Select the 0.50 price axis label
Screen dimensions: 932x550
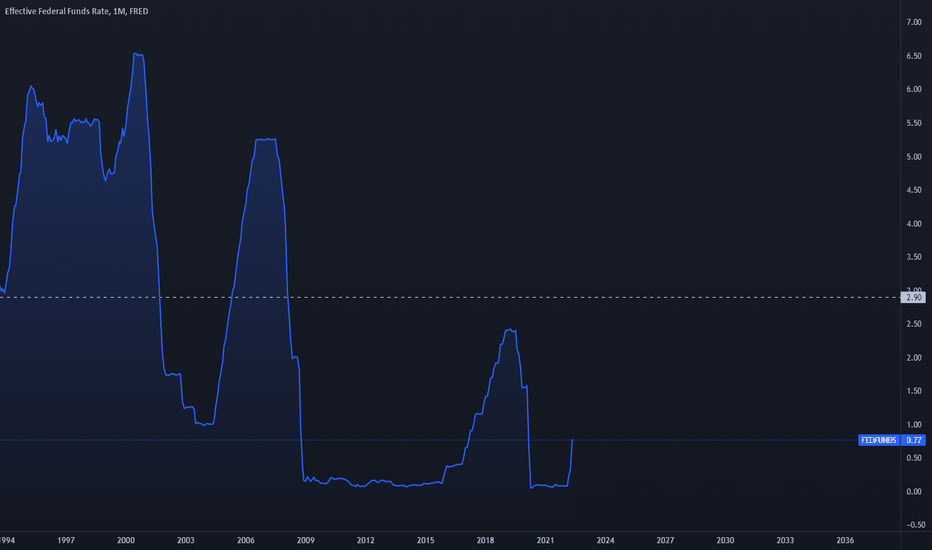pos(914,458)
